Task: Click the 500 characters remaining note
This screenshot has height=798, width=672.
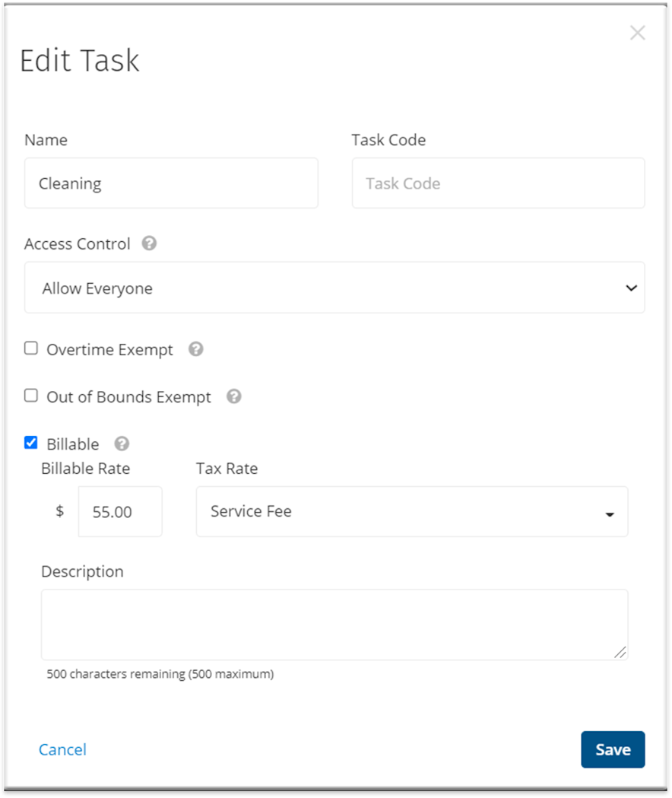Action: [x=160, y=674]
